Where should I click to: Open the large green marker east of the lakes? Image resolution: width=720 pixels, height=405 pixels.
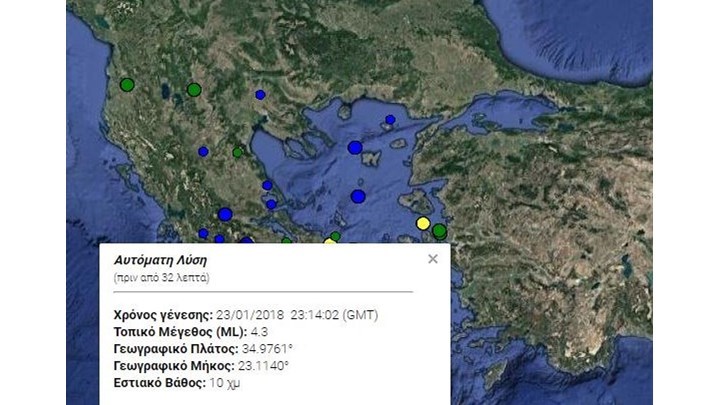point(194,90)
